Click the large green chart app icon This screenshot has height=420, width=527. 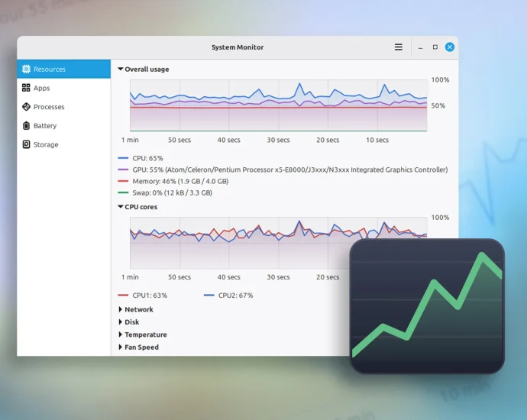click(x=427, y=306)
